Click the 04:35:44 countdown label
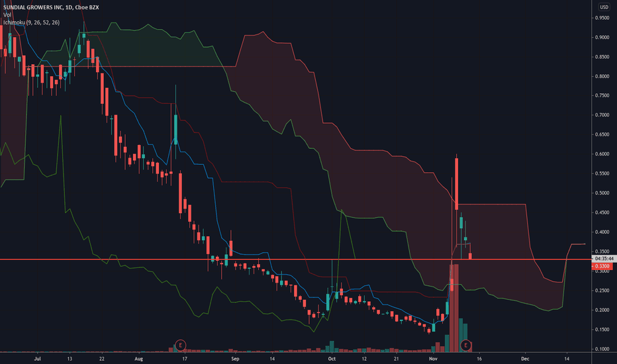Image resolution: width=617 pixels, height=364 pixels. click(x=604, y=259)
